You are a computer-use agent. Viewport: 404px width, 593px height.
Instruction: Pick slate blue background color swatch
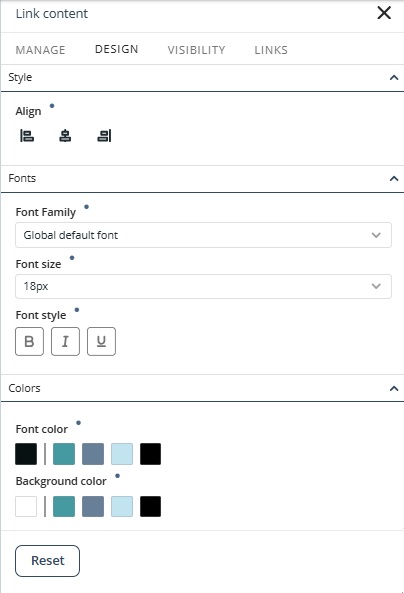93,506
